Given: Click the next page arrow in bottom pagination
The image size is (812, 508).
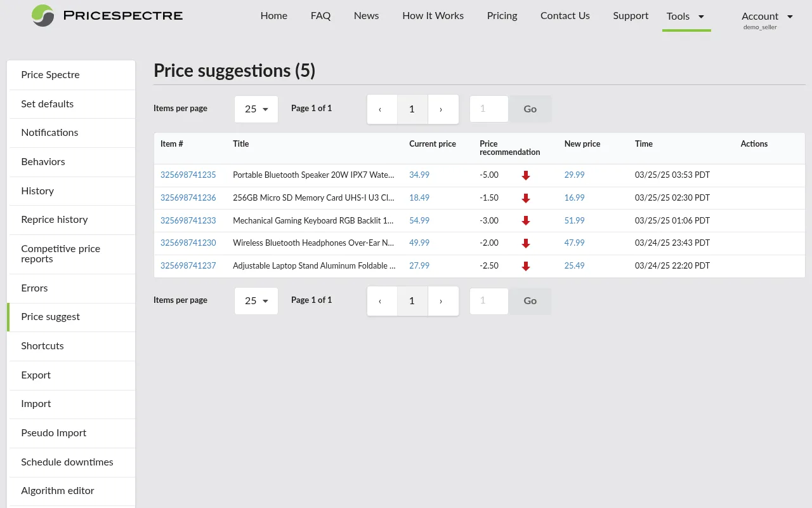Looking at the screenshot, I should tap(443, 300).
